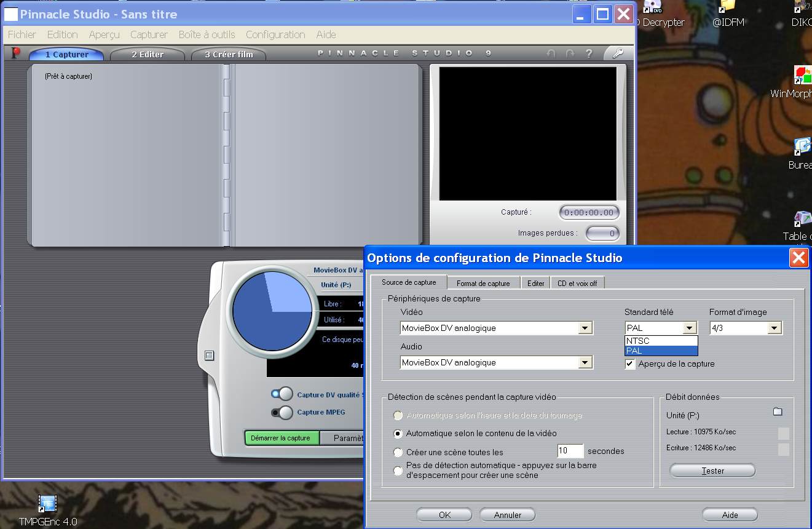
Task: Select Créer une scène toutes les radio
Action: point(398,452)
